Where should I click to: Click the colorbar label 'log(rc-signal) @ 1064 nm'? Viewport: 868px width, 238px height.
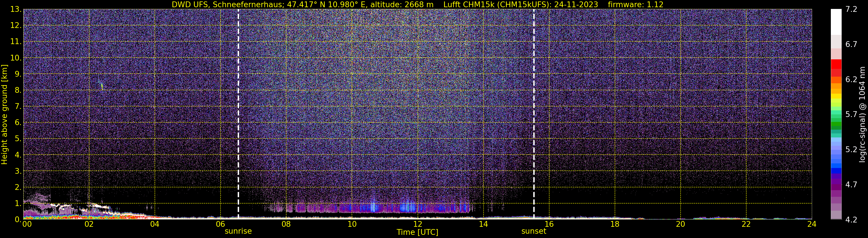tap(862, 114)
